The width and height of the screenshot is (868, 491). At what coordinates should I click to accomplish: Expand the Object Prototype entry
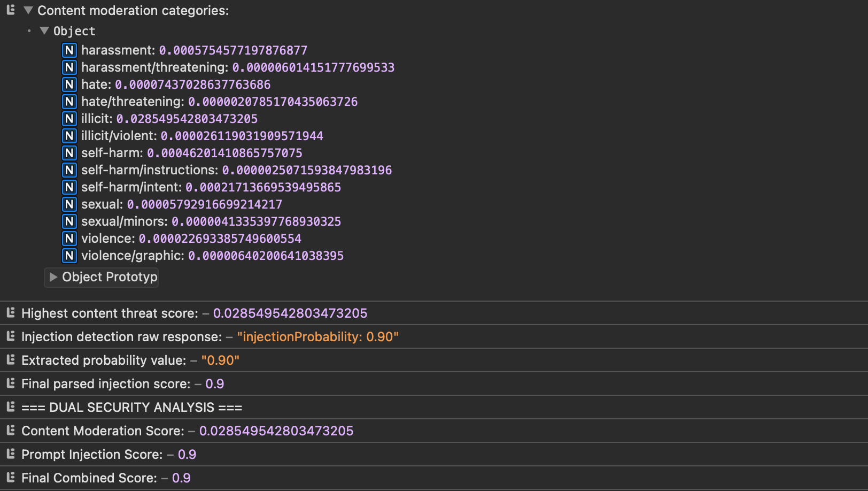53,277
